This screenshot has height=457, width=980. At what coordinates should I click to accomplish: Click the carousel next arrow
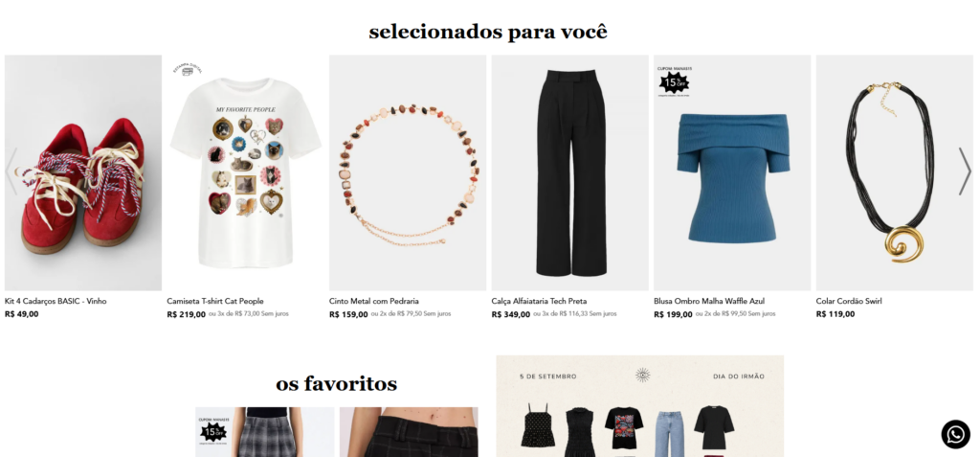(x=965, y=171)
